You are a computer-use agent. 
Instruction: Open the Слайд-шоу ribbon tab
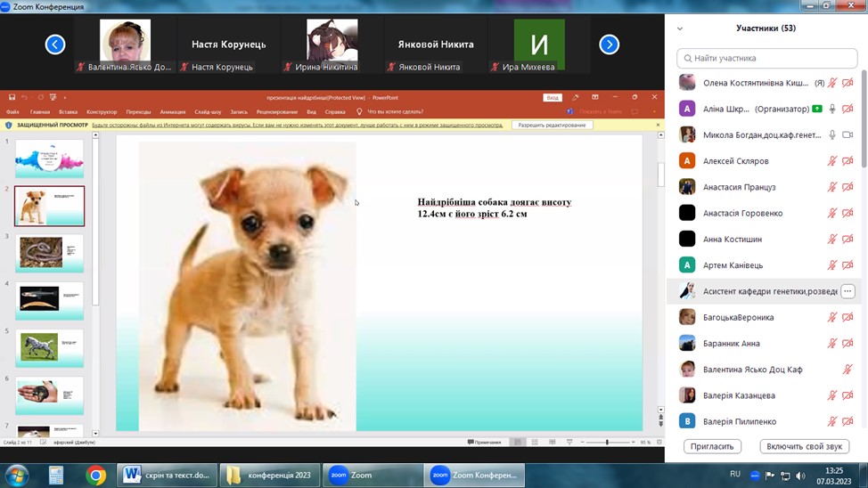(x=208, y=112)
